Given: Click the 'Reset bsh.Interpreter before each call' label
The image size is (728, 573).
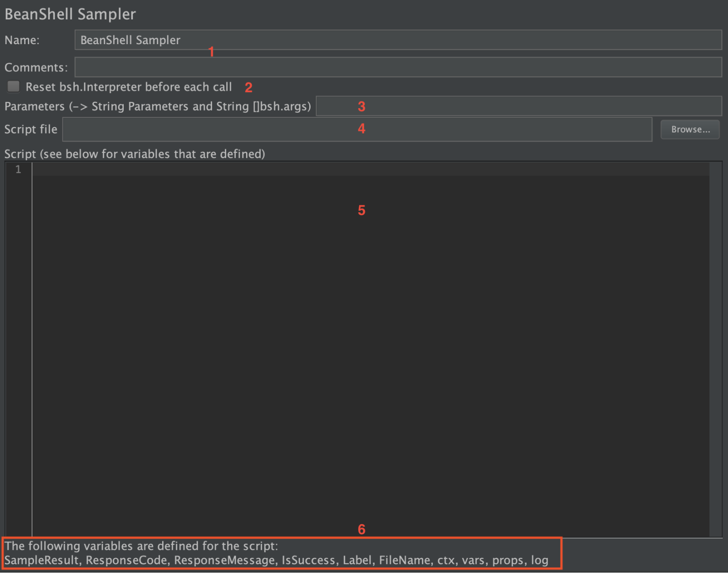Looking at the screenshot, I should (x=129, y=87).
